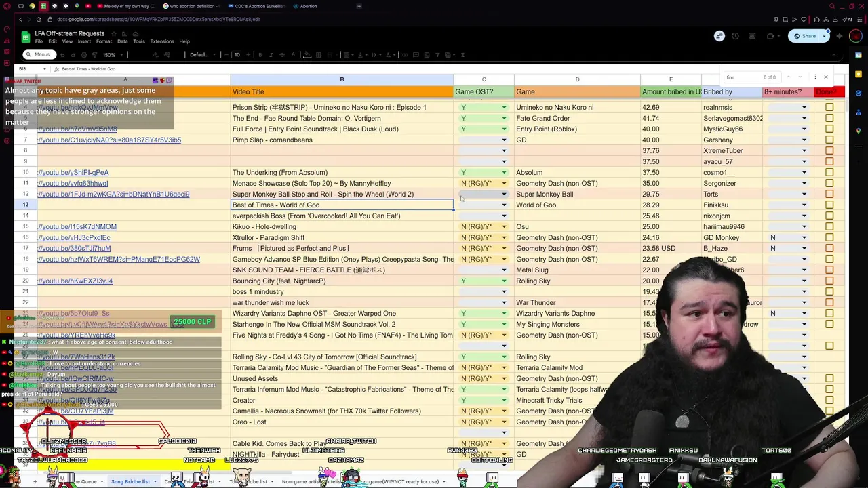The height and width of the screenshot is (488, 868).
Task: Open more options in the find box
Action: [x=815, y=77]
